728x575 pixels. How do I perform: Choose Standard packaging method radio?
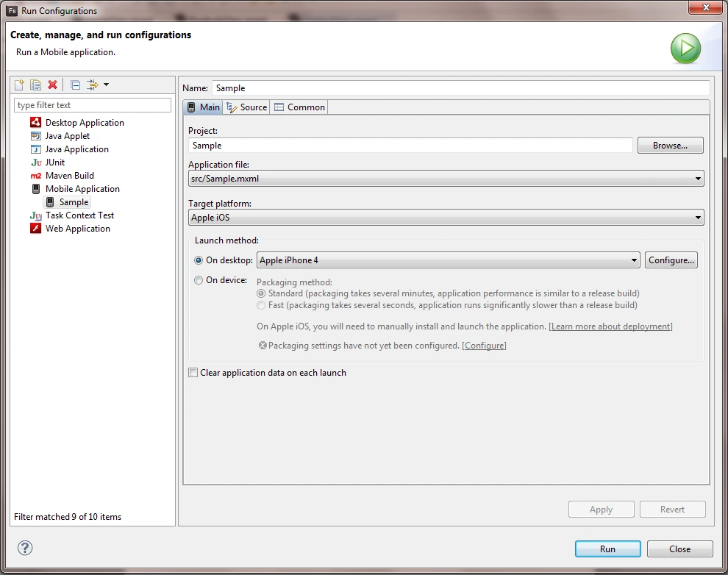(x=261, y=293)
